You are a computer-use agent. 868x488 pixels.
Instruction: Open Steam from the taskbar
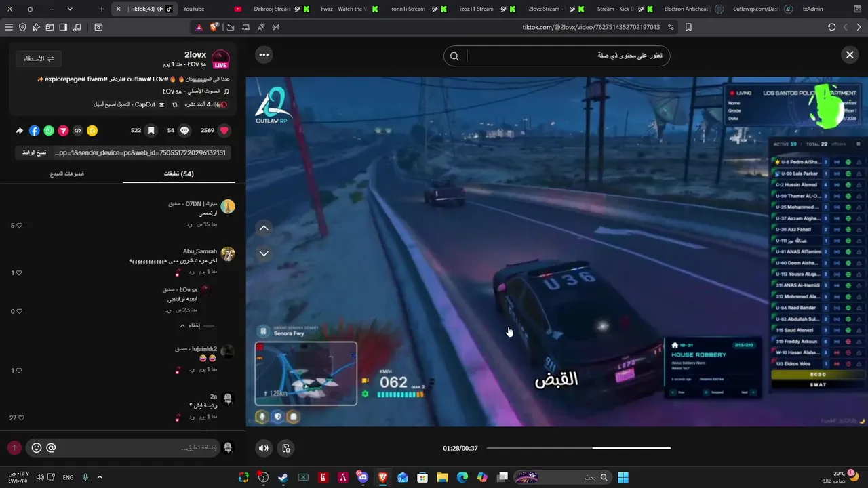[x=283, y=477]
